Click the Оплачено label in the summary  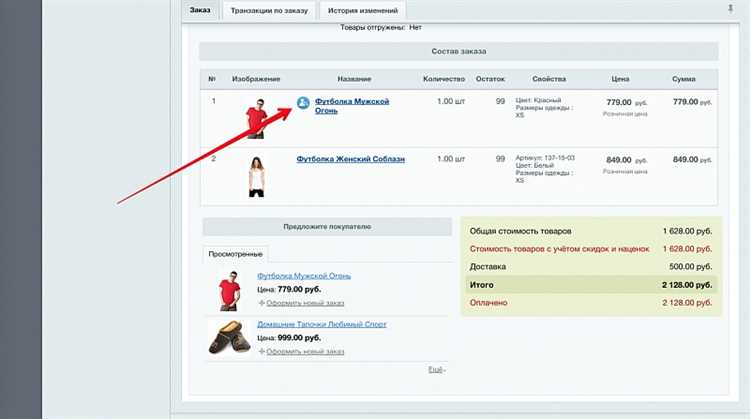click(488, 303)
